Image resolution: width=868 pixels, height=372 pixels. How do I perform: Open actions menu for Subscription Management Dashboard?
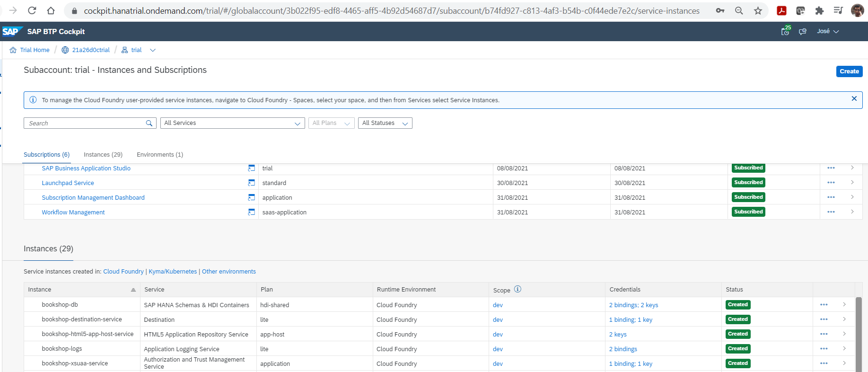click(831, 197)
